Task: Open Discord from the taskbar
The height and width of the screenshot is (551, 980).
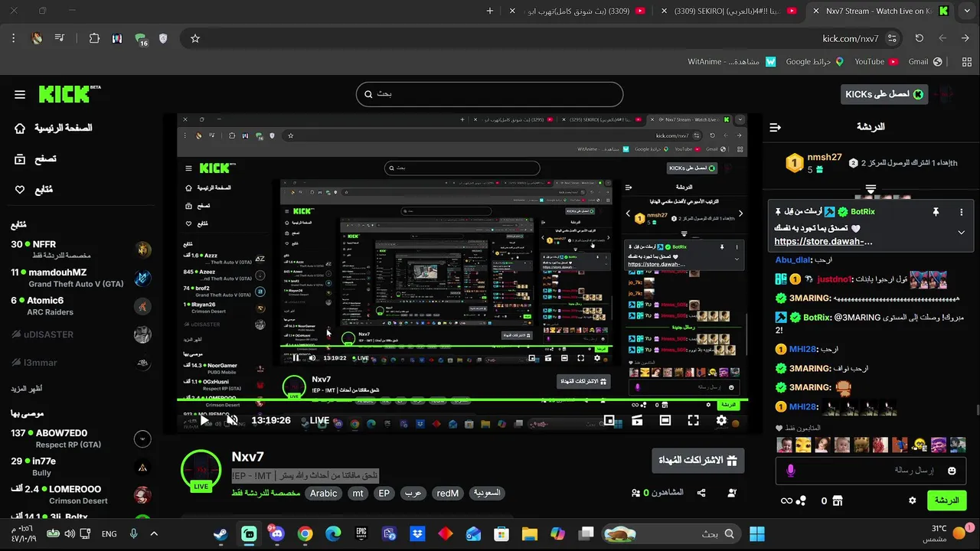Action: (276, 534)
